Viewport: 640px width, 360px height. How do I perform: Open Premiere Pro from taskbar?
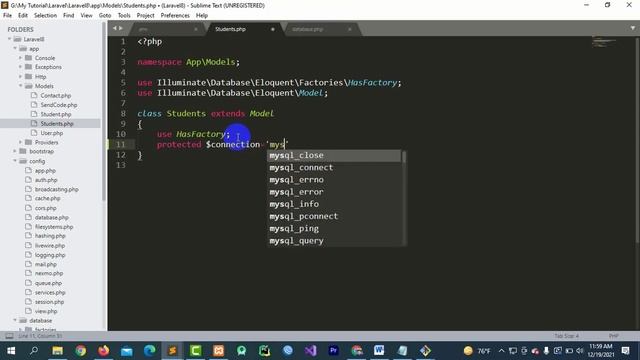coord(333,351)
